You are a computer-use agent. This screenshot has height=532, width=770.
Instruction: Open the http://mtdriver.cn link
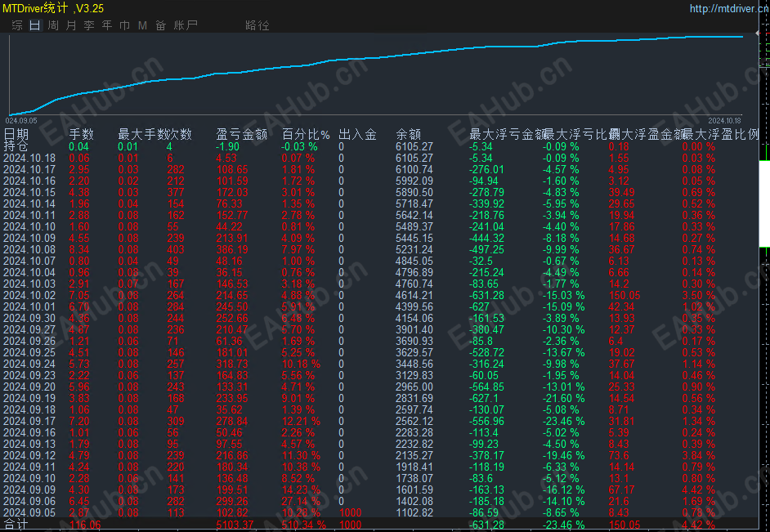pos(729,8)
